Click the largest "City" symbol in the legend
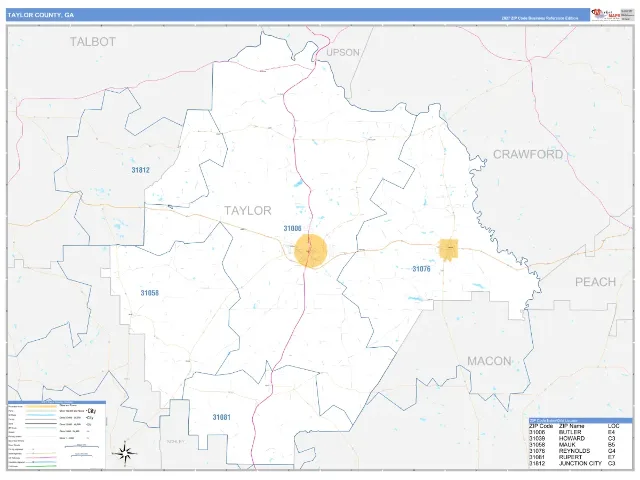 tap(91, 411)
